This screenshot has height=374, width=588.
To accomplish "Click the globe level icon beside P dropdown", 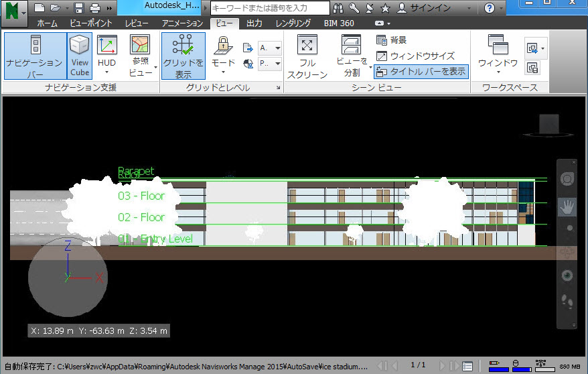I will pos(248,64).
